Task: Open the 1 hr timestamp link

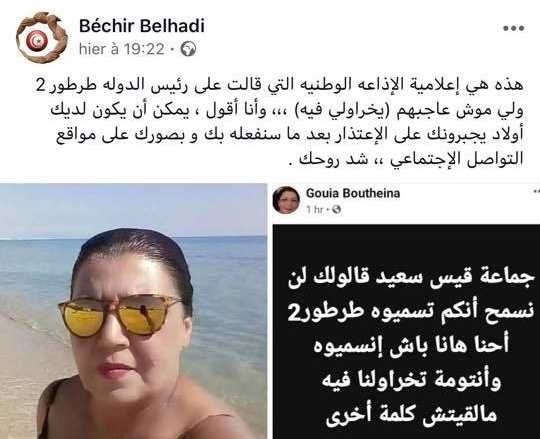Action: (x=314, y=209)
